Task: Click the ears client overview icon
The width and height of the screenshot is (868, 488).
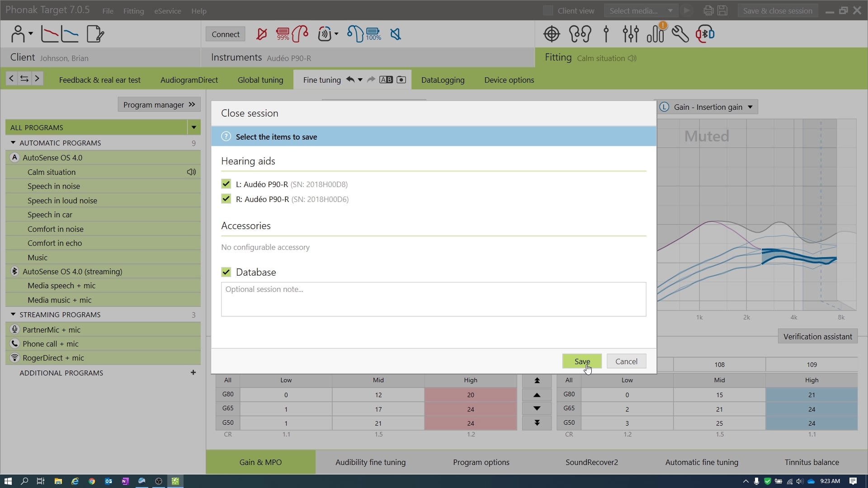Action: pyautogui.click(x=580, y=34)
